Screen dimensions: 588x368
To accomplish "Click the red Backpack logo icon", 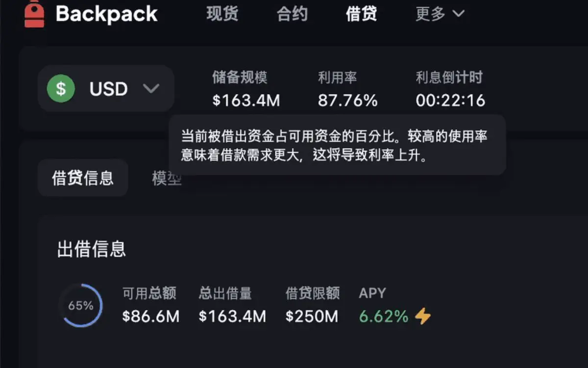I will (34, 15).
